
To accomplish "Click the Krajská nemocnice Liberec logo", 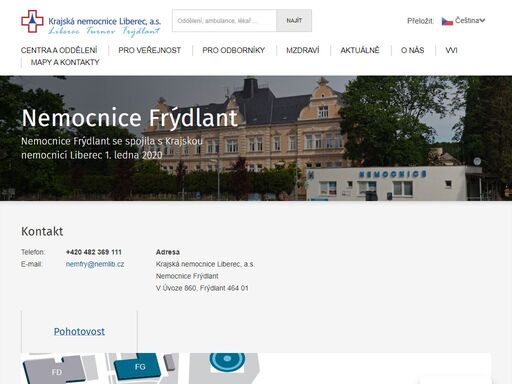I will click(91, 23).
